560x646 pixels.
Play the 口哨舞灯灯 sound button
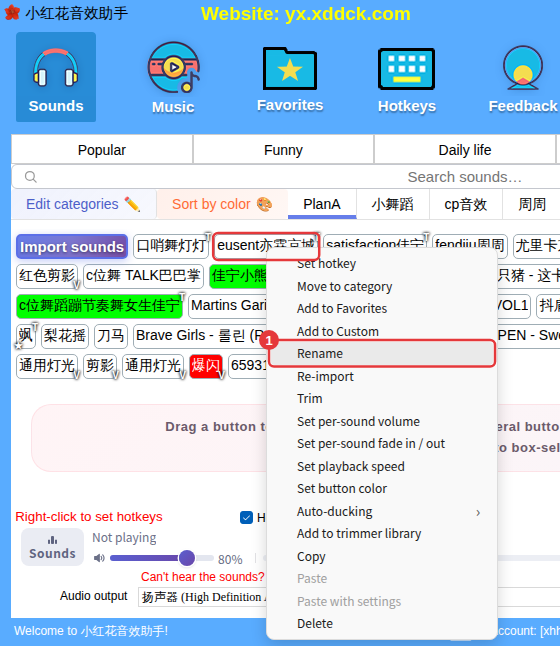click(x=171, y=246)
